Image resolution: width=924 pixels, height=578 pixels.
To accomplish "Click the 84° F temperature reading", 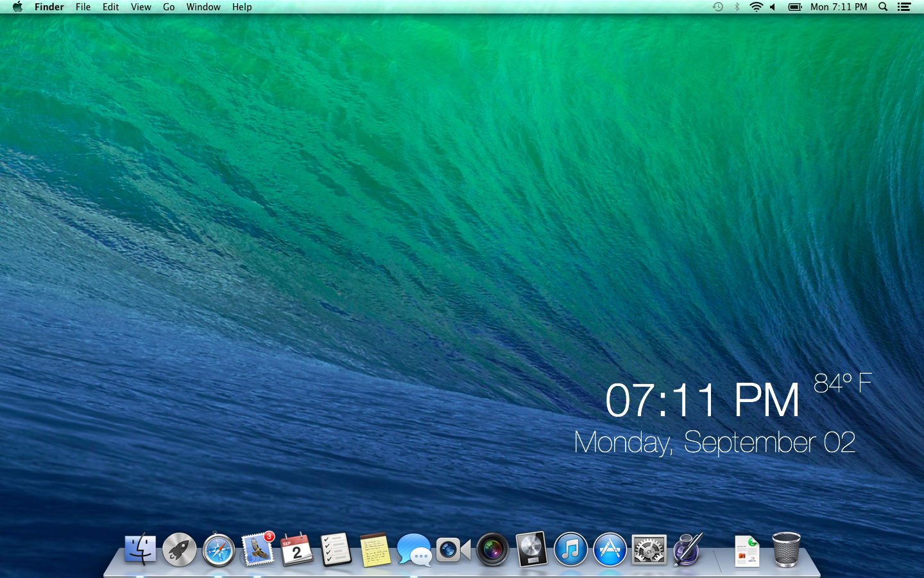I will 843,383.
